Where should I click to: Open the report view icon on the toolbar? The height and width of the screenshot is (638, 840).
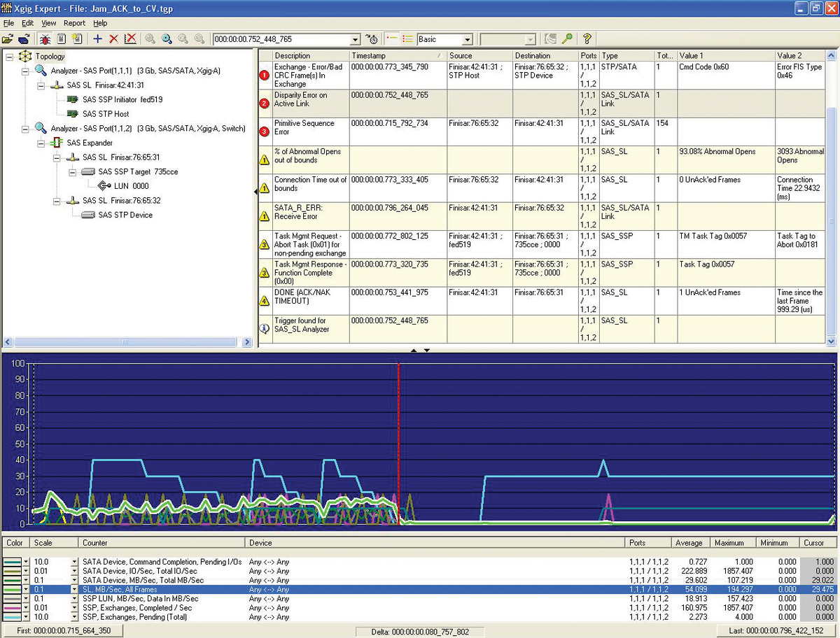62,39
